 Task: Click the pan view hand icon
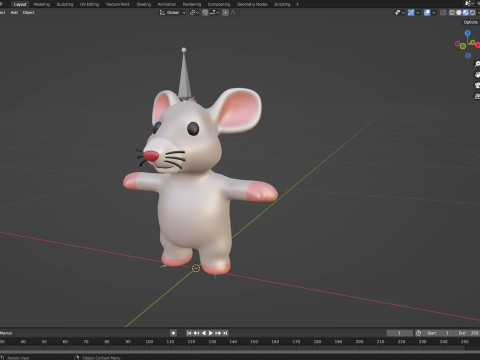477,75
